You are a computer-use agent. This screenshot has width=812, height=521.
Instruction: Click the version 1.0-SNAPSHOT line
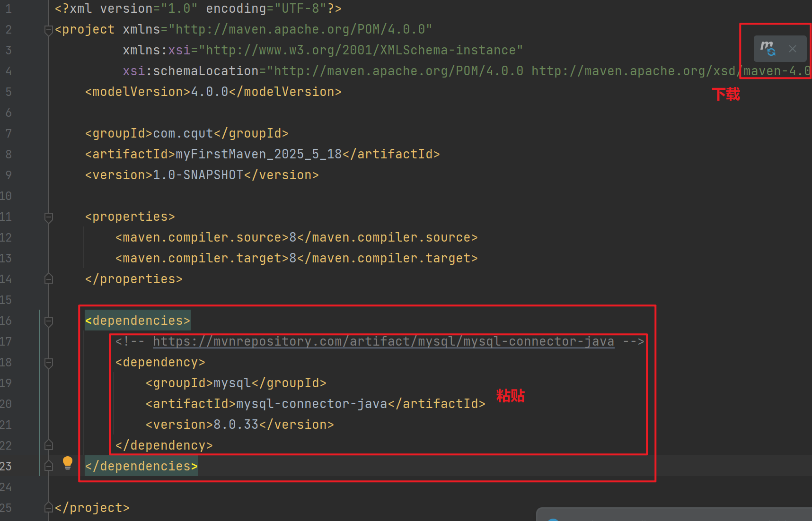pyautogui.click(x=202, y=175)
